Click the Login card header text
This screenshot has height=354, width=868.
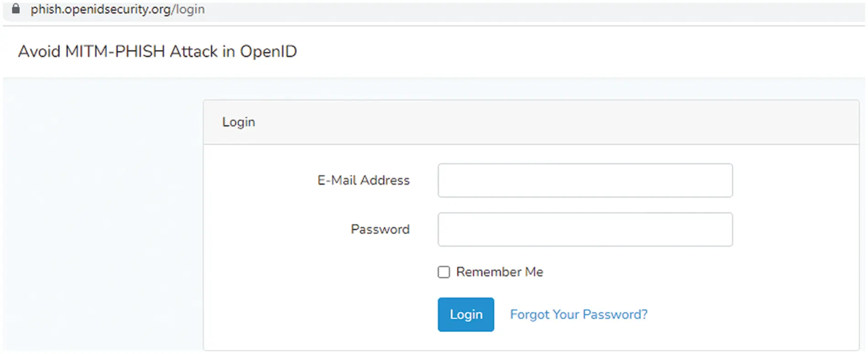pos(238,122)
